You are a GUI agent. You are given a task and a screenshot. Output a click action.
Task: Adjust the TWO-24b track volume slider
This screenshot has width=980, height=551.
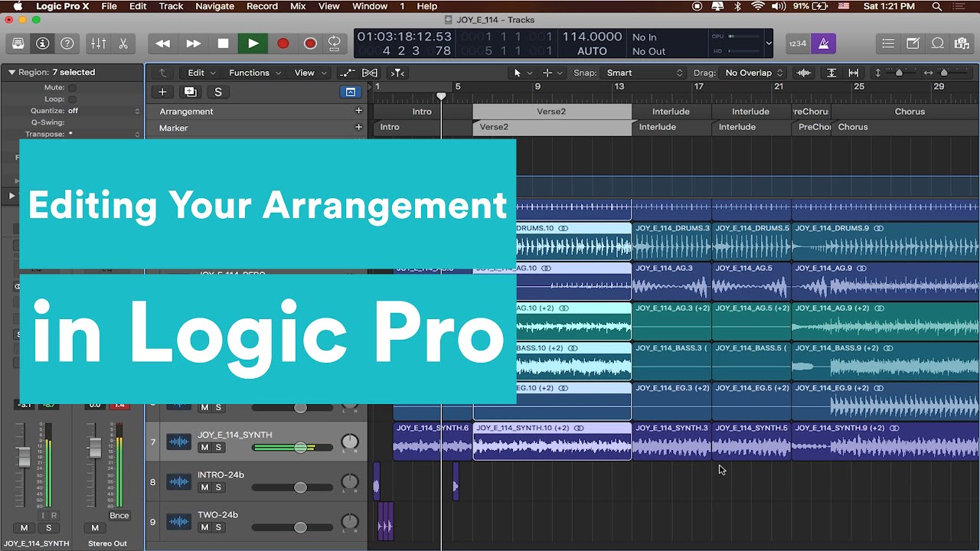point(292,527)
